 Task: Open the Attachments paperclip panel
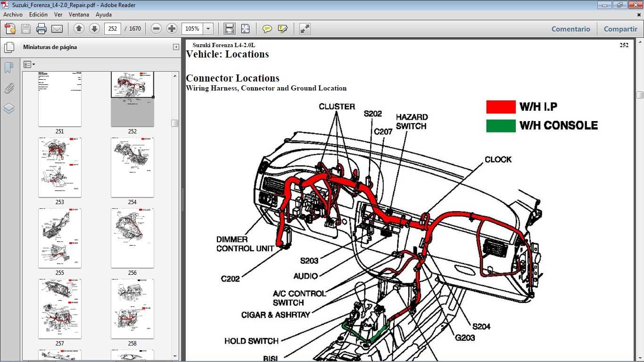click(9, 88)
